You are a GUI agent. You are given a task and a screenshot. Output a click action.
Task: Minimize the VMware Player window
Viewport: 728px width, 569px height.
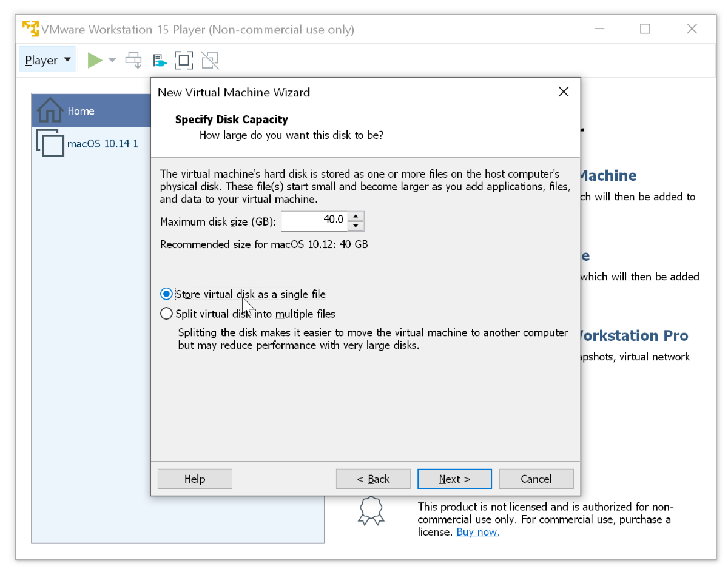pyautogui.click(x=599, y=29)
